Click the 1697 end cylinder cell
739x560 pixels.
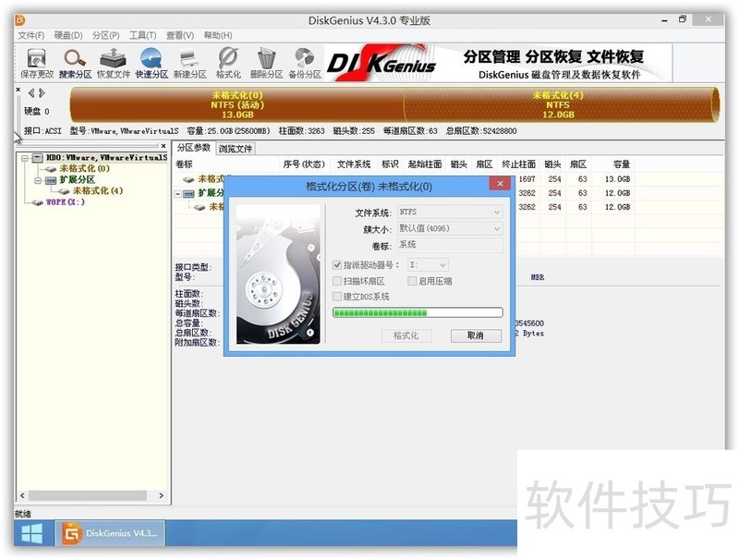pyautogui.click(x=527, y=179)
